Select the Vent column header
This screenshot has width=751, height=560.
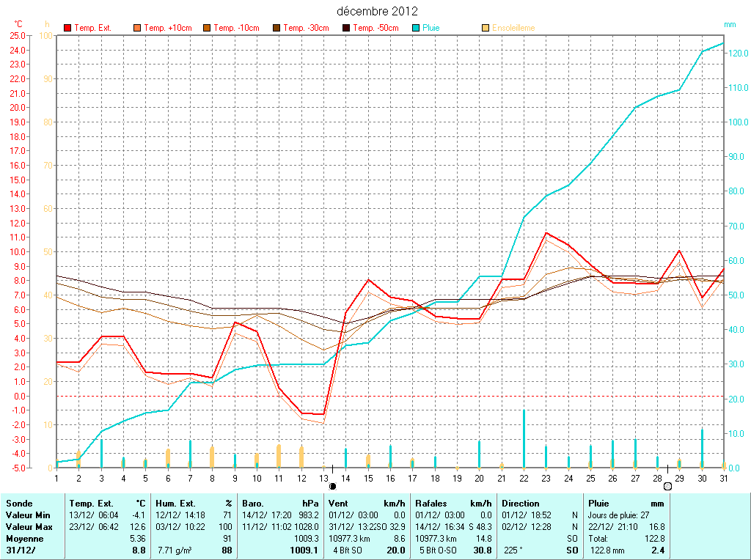click(x=340, y=504)
